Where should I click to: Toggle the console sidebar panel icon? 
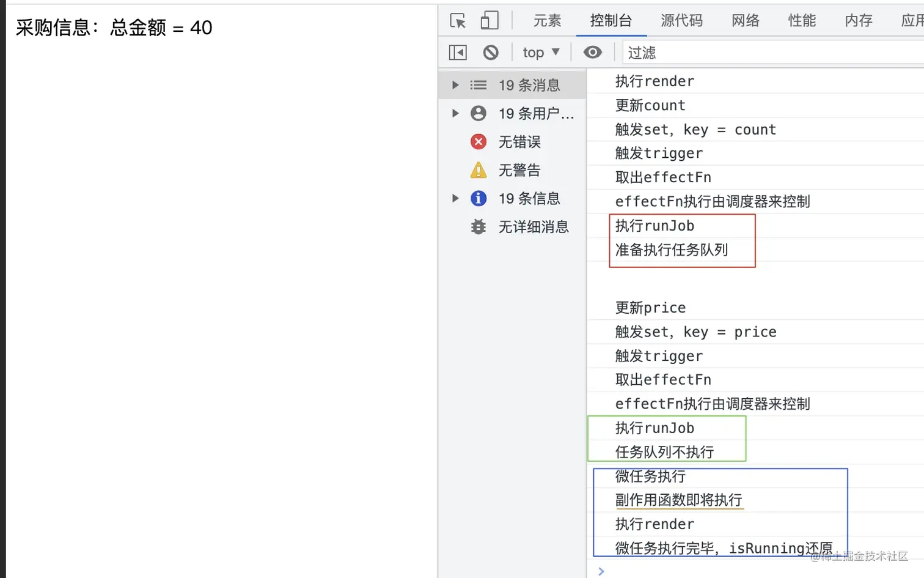pos(458,53)
